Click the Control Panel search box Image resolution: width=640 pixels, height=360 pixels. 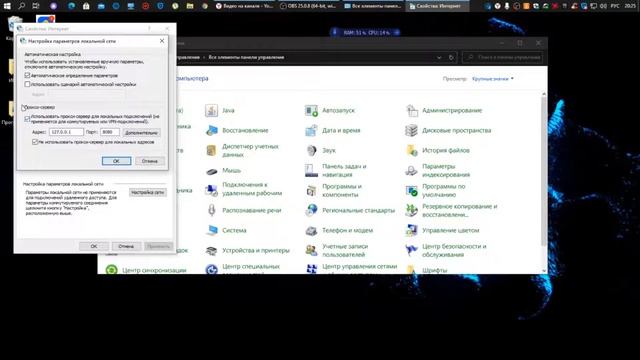pyautogui.click(x=503, y=57)
